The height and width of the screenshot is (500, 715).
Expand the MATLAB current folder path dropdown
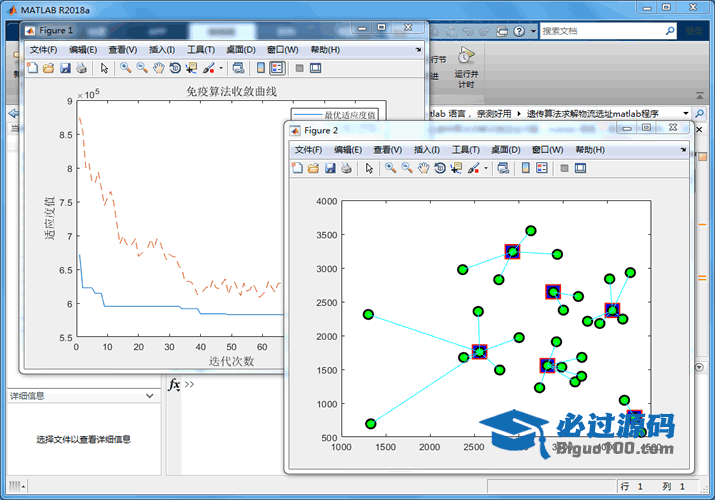(686, 114)
